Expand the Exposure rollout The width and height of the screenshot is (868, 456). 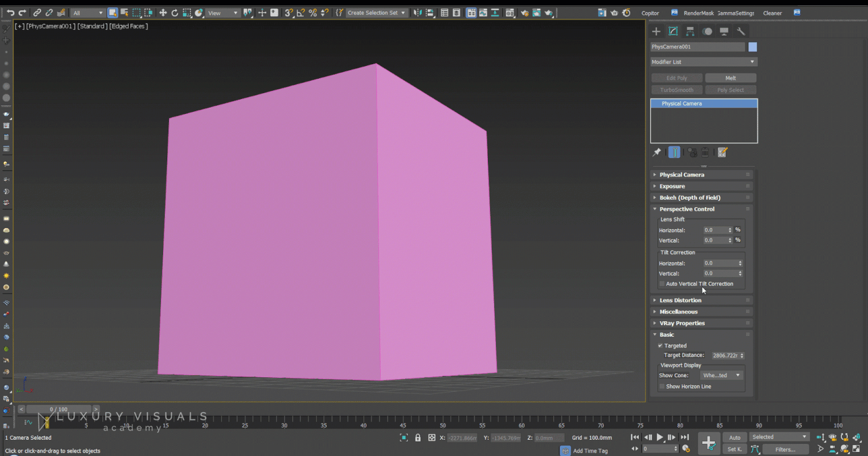[x=672, y=186]
